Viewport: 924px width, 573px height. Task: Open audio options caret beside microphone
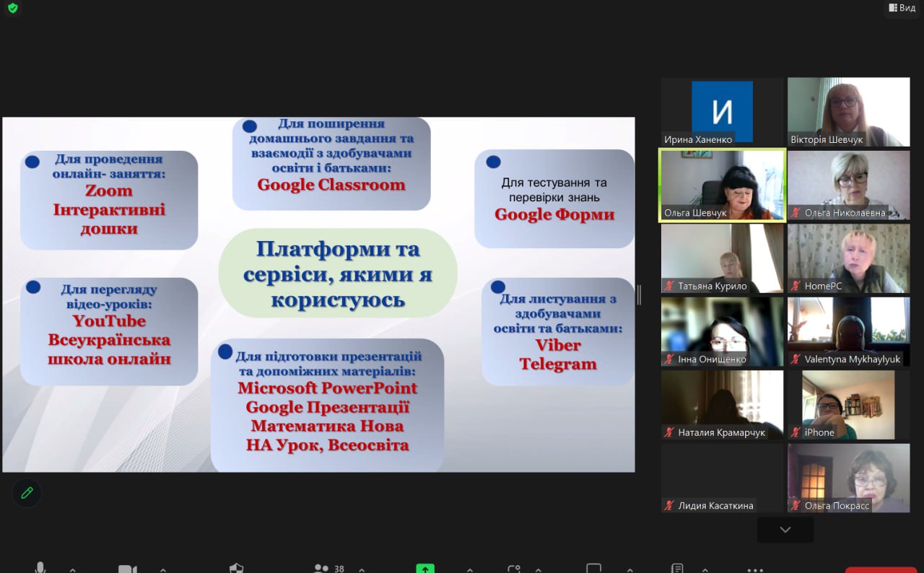pyautogui.click(x=73, y=569)
